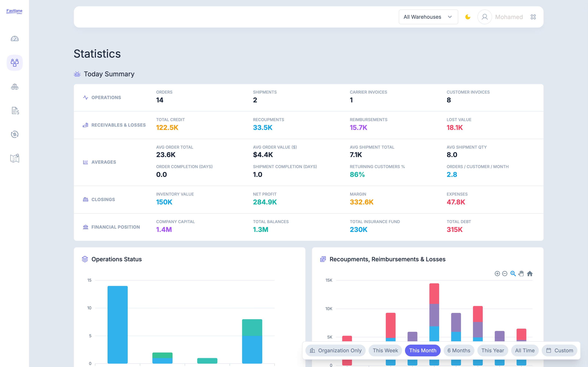Select the This Week period
588x367 pixels.
(x=385, y=350)
